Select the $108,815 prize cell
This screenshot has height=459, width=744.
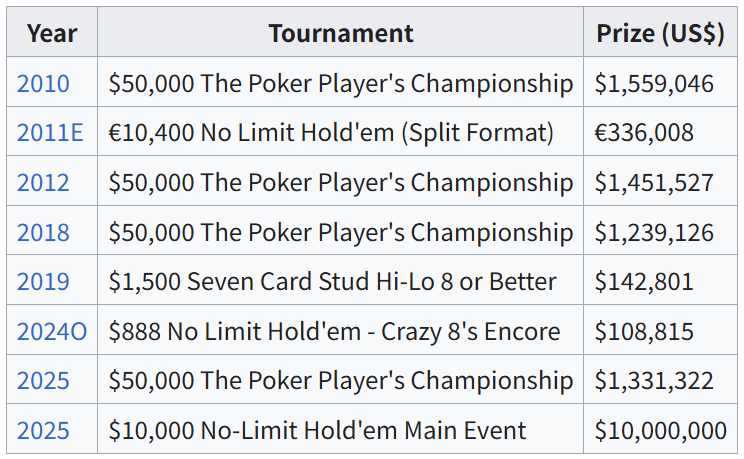click(x=644, y=331)
